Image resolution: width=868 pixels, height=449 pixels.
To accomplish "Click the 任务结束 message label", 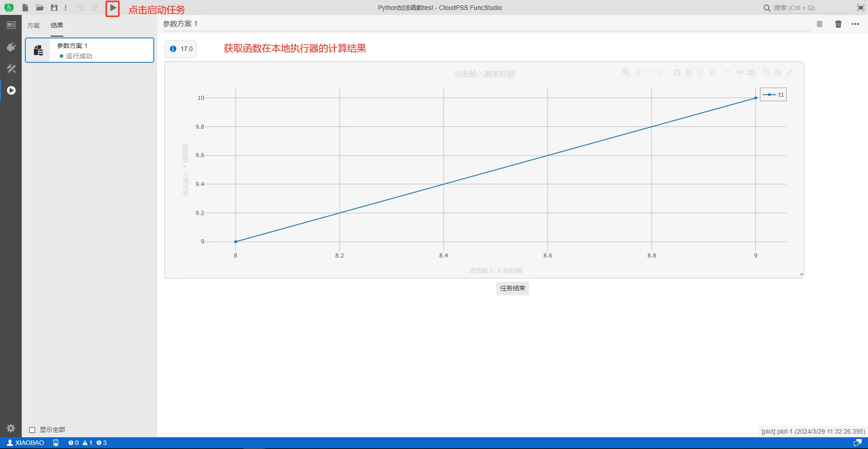I will pos(513,288).
